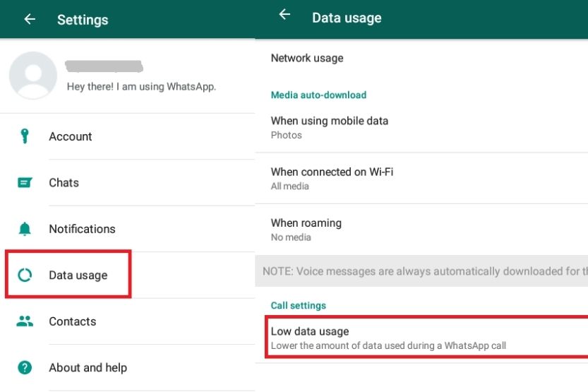The image size is (588, 392).
Task: Open Chats settings
Action: [x=128, y=183]
